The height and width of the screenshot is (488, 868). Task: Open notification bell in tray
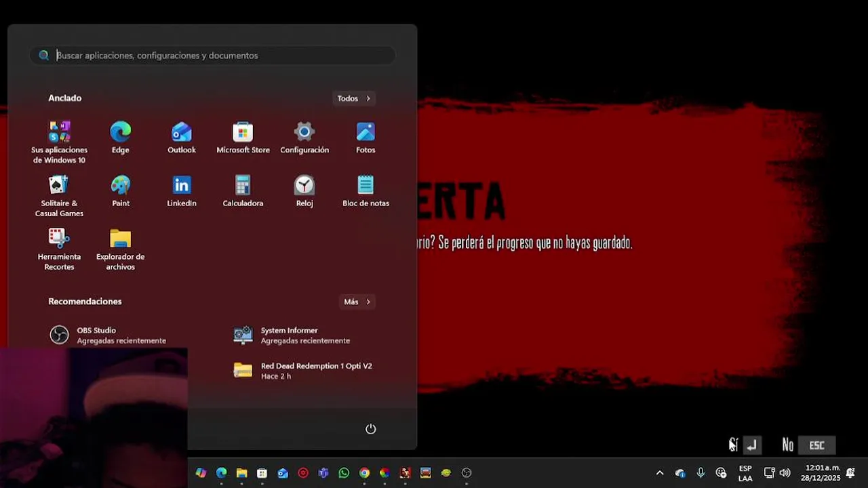(850, 473)
